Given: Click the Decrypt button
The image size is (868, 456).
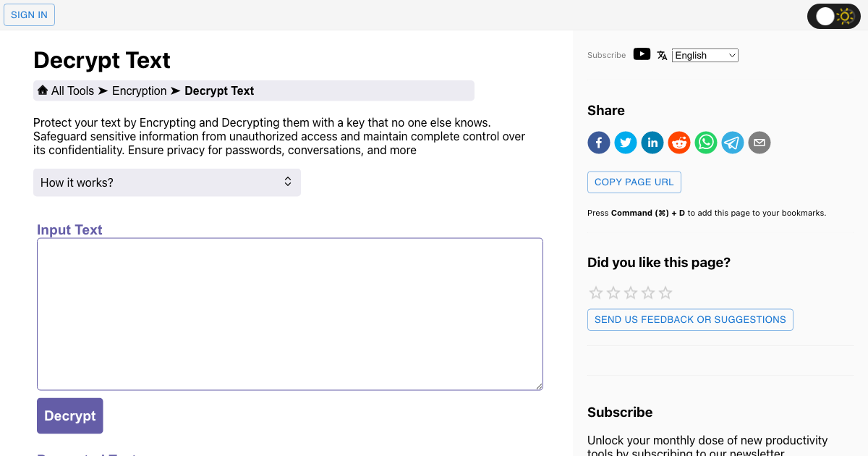Looking at the screenshot, I should (70, 415).
